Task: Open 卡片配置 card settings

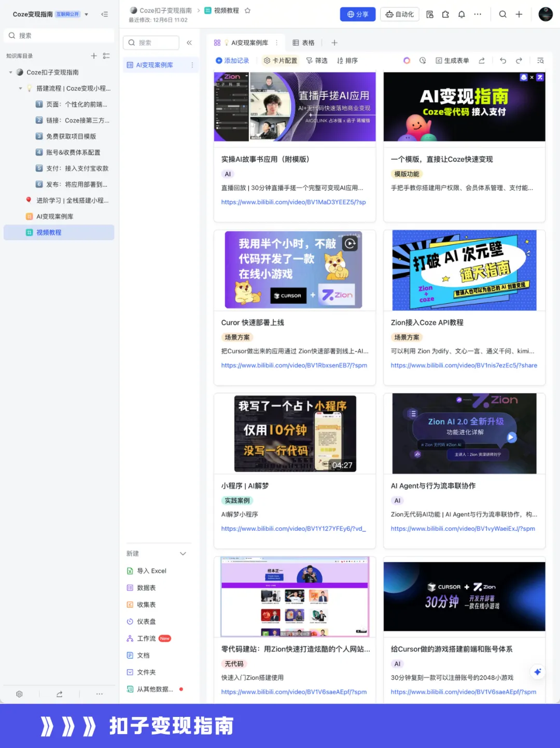Action: [x=281, y=61]
